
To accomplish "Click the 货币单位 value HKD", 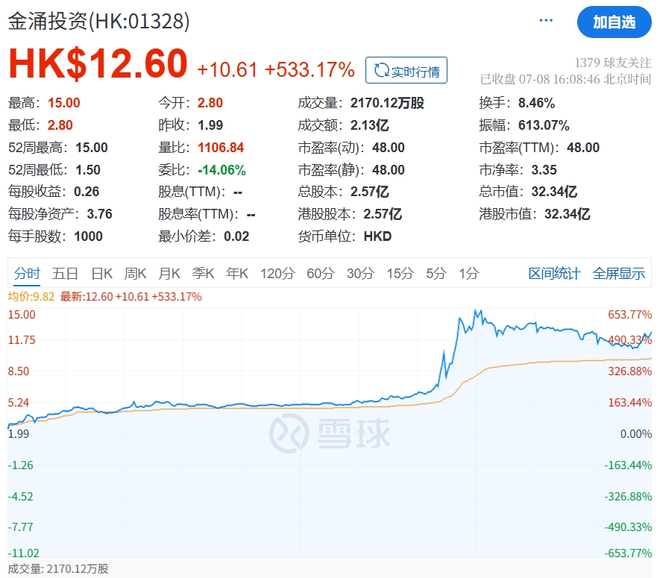I will (x=377, y=236).
